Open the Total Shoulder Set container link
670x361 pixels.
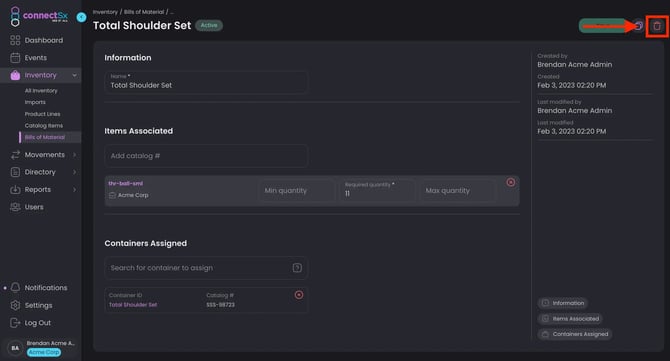(x=133, y=305)
